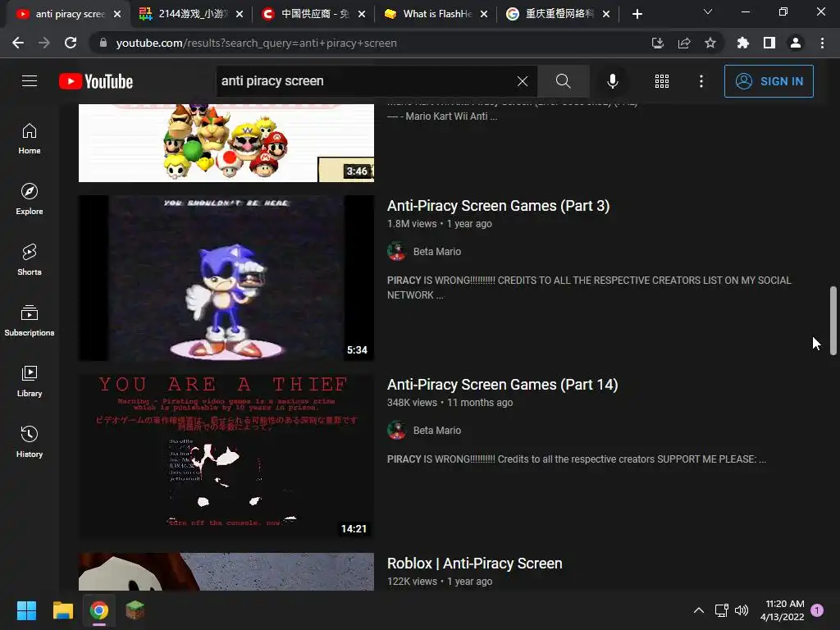Open Subscriptions in sidebar
Viewport: 840px width, 630px height.
[x=30, y=321]
